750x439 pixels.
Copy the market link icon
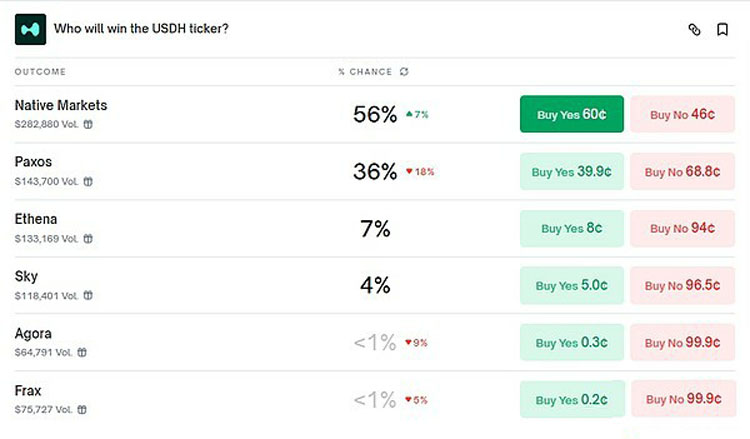[694, 30]
